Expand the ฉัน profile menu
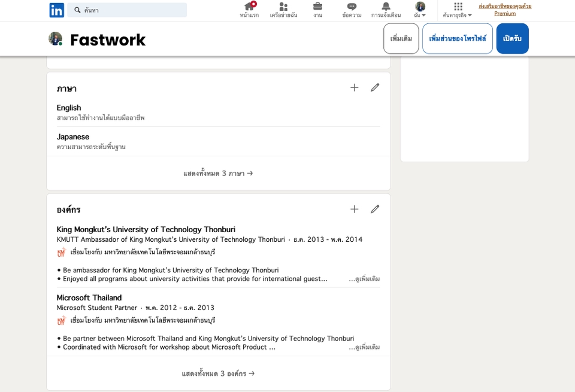Viewport: 575px width, 392px height. click(420, 10)
